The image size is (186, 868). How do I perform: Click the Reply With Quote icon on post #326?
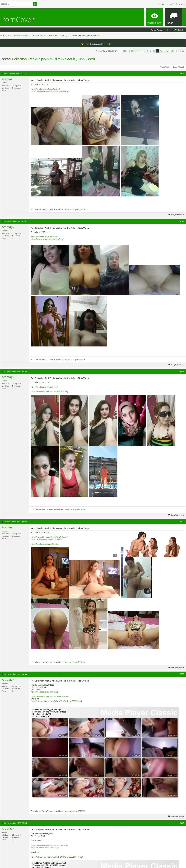(169, 215)
